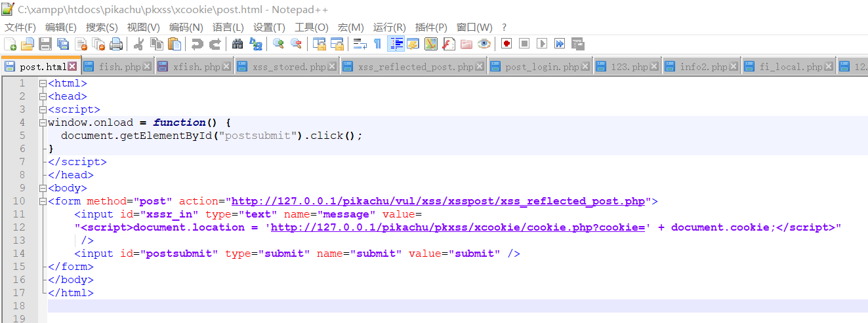Click the Close All documents icon
The width and height of the screenshot is (868, 323).
(98, 44)
